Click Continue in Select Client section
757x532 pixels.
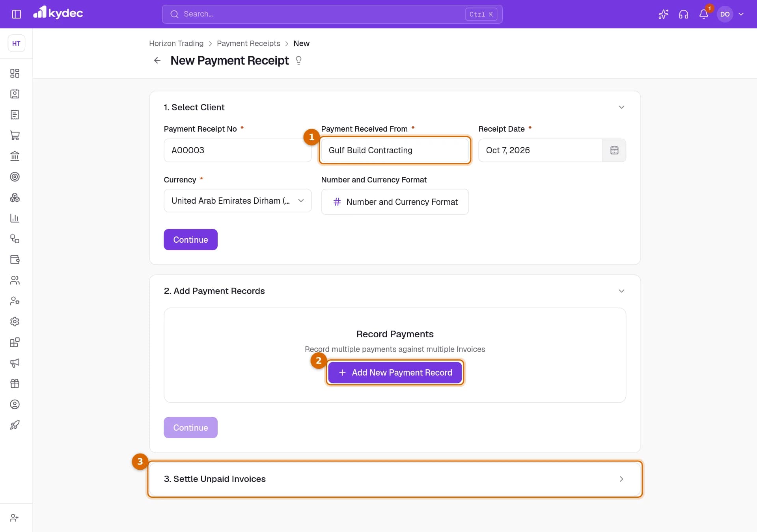190,240
